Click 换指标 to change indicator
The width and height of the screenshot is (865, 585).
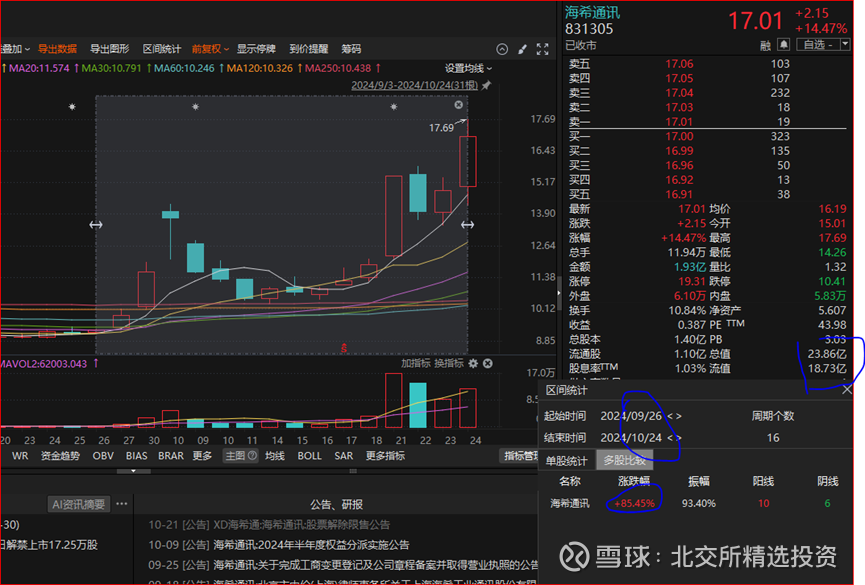pos(448,363)
